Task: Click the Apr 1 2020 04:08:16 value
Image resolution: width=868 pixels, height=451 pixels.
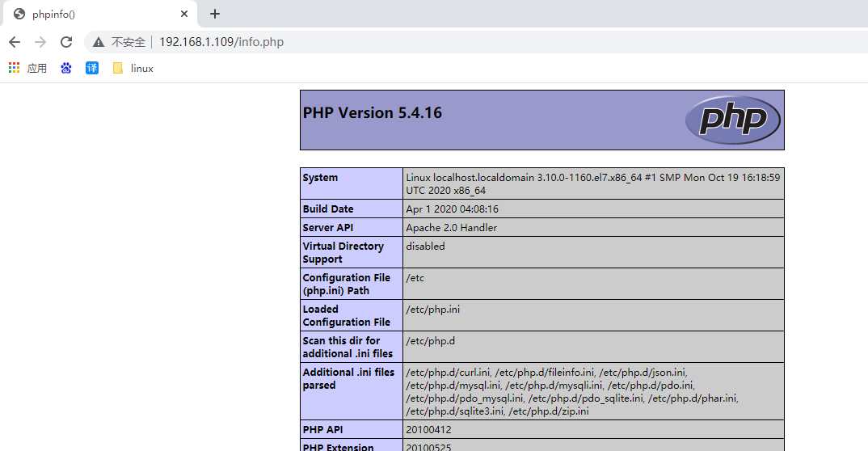Action: coord(453,209)
